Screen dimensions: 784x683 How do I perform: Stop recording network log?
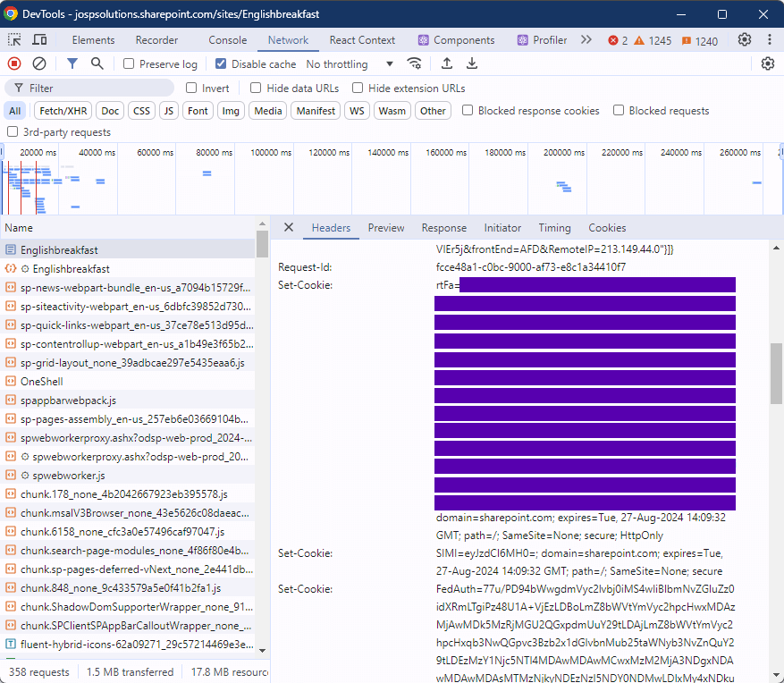14,64
